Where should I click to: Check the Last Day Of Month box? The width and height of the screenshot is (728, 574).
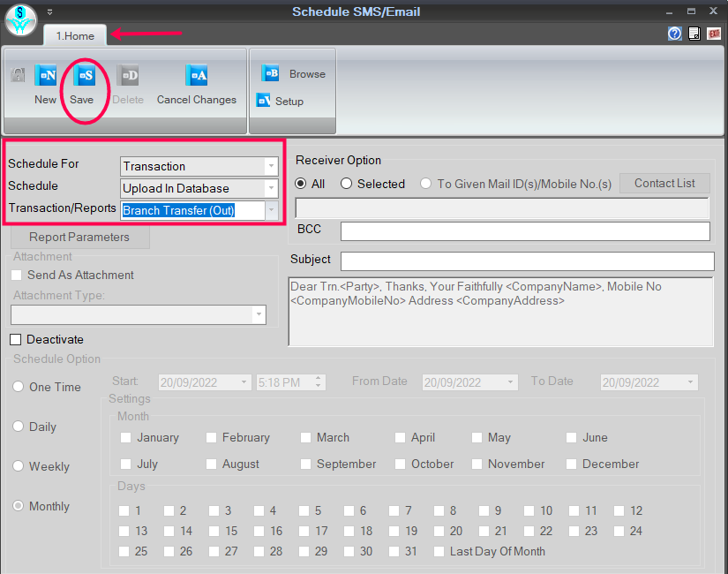click(439, 551)
